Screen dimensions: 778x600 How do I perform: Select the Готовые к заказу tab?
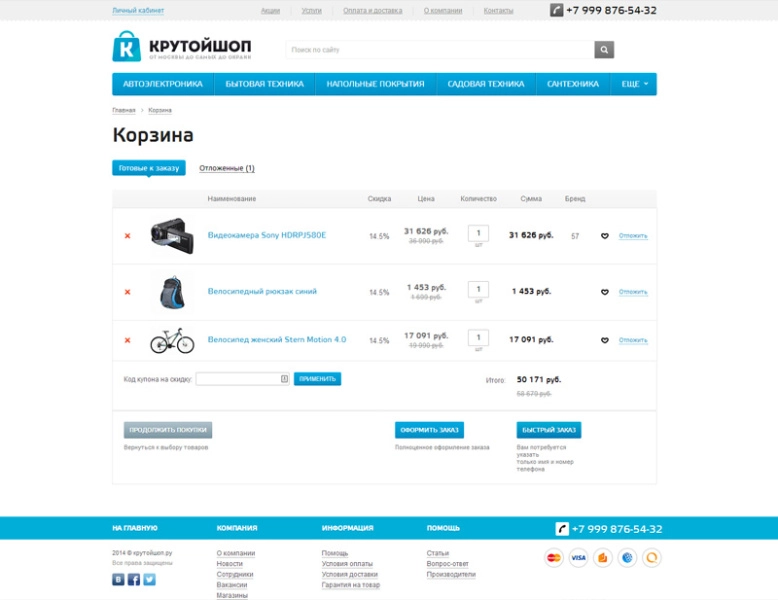coord(149,168)
